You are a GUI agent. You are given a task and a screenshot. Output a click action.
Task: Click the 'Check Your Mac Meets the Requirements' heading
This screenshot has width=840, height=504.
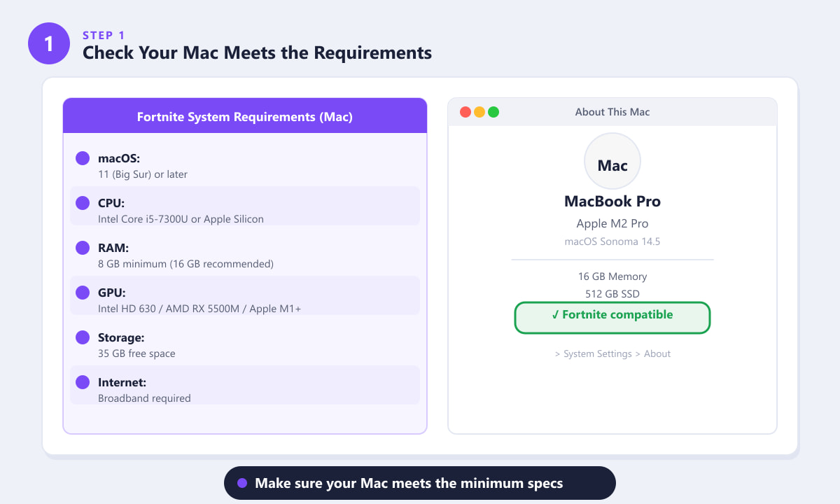pyautogui.click(x=257, y=52)
